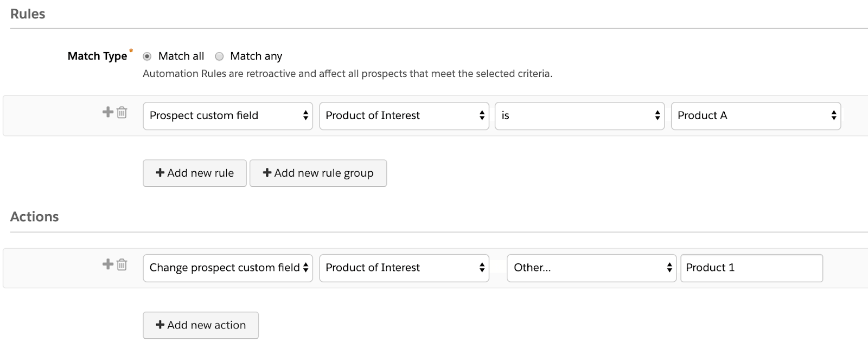
Task: Click the Add new action button
Action: coord(201,326)
